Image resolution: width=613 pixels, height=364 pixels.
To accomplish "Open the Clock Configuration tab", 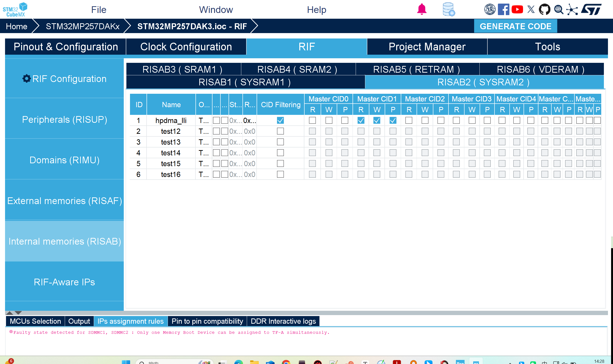I will click(x=186, y=47).
